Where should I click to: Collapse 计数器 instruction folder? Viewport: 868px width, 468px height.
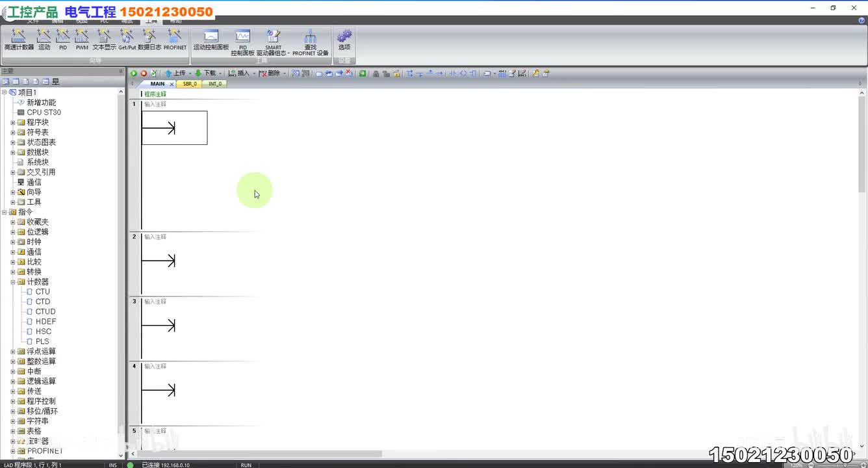tap(13, 281)
